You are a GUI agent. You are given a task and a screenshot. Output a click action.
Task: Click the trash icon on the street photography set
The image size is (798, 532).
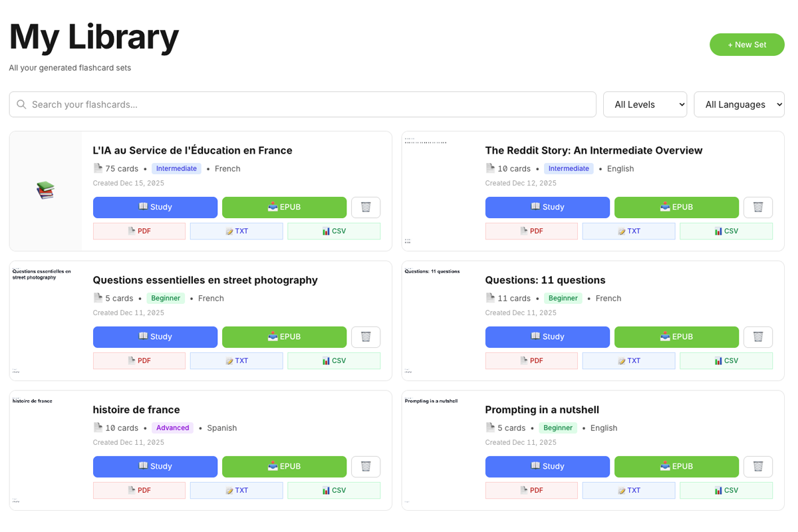(x=366, y=336)
